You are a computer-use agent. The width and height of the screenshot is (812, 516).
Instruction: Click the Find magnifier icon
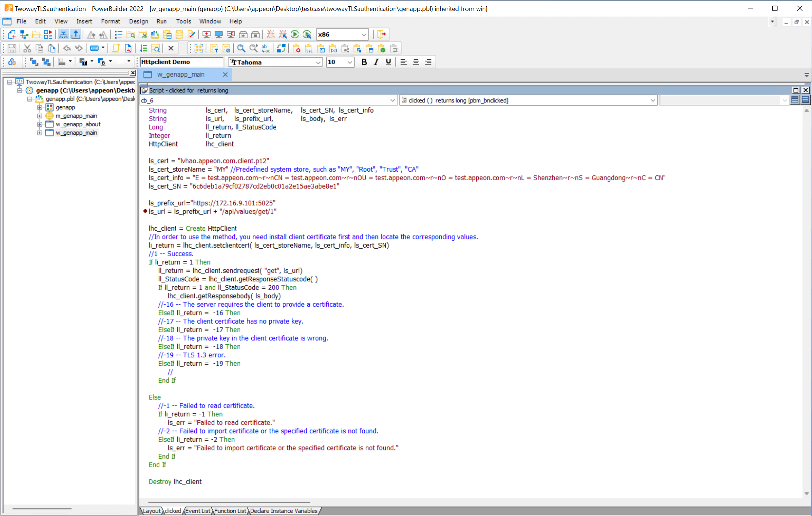(x=241, y=49)
